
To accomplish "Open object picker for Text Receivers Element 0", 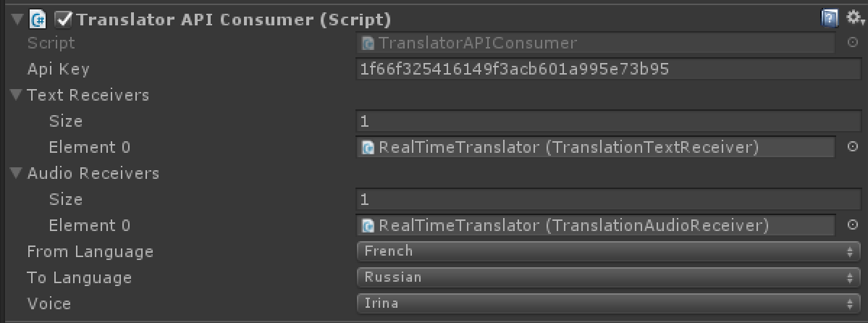I will 853,147.
